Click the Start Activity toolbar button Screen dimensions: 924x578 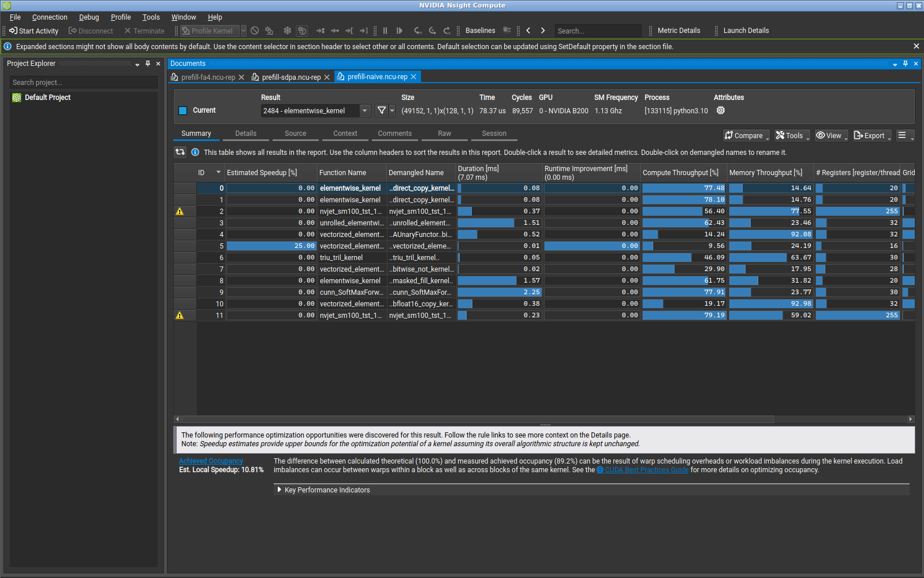click(33, 31)
